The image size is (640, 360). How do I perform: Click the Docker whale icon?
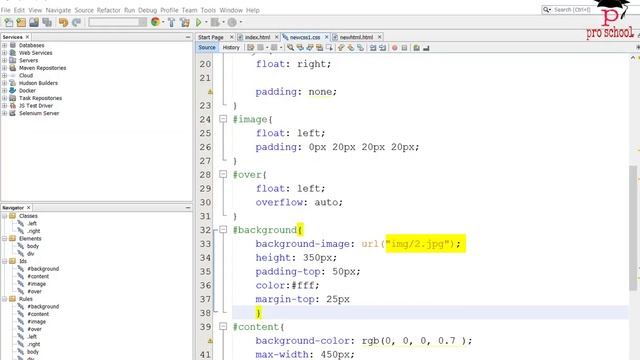(x=13, y=90)
